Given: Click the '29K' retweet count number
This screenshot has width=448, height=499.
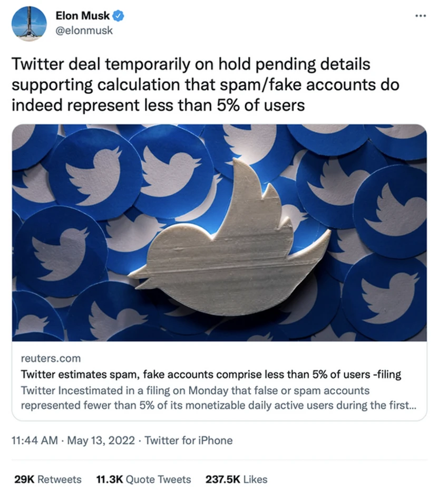Looking at the screenshot, I should pyautogui.click(x=23, y=479).
